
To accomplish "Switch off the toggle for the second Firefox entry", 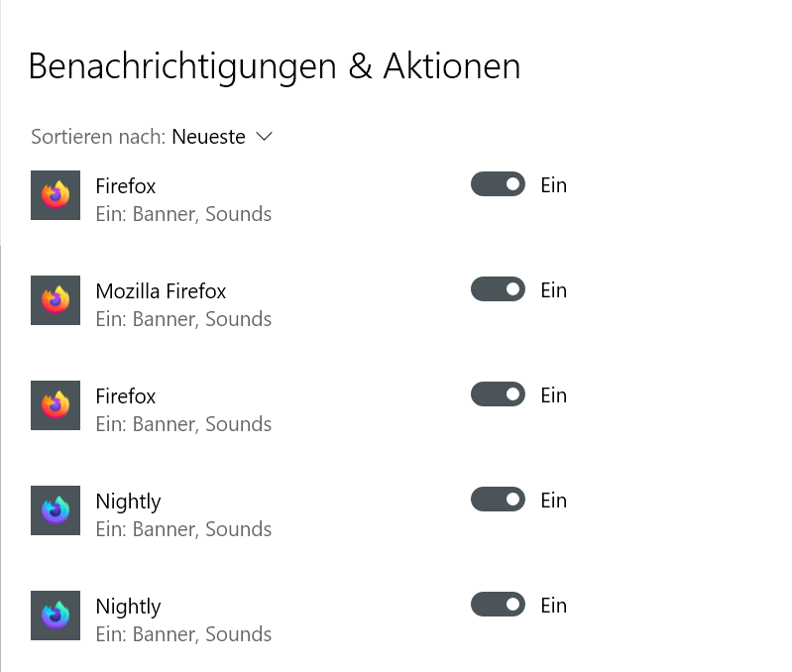I will pos(498,394).
